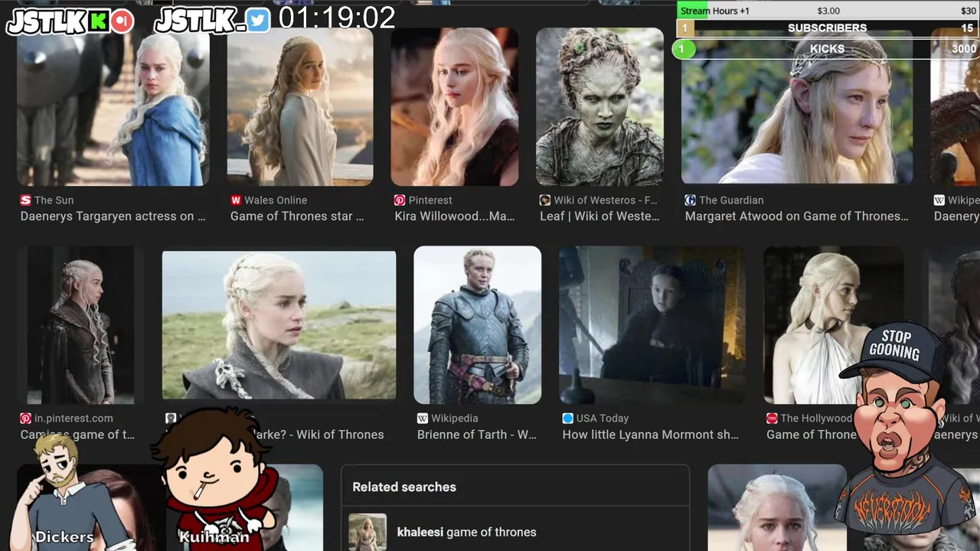The image size is (980, 551).
Task: Click the 'The Sun' source label
Action: [54, 201]
